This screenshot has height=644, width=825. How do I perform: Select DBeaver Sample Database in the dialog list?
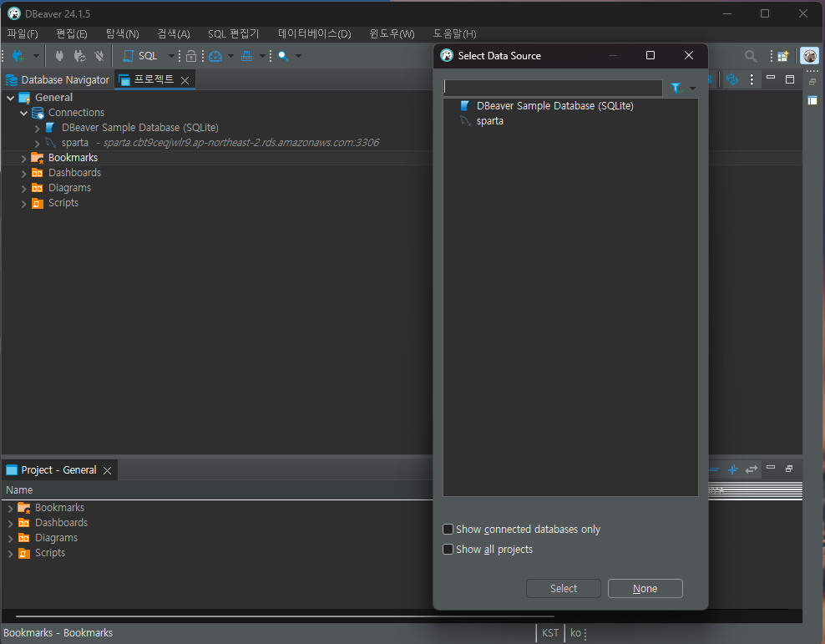(554, 106)
